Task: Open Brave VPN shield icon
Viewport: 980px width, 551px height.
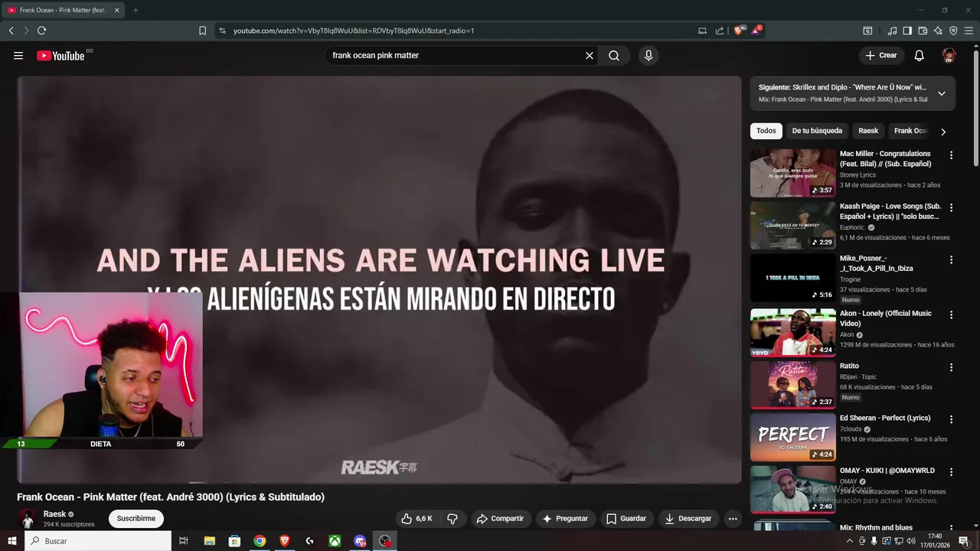Action: click(x=953, y=31)
